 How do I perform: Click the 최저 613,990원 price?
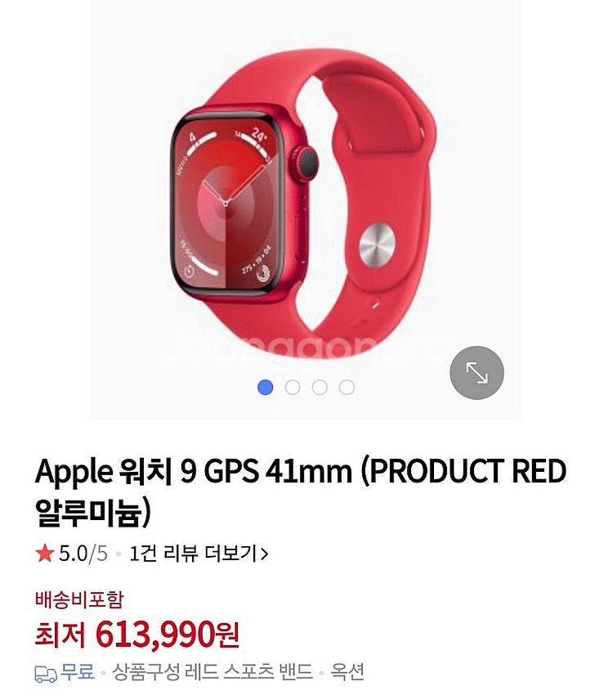[x=137, y=634]
